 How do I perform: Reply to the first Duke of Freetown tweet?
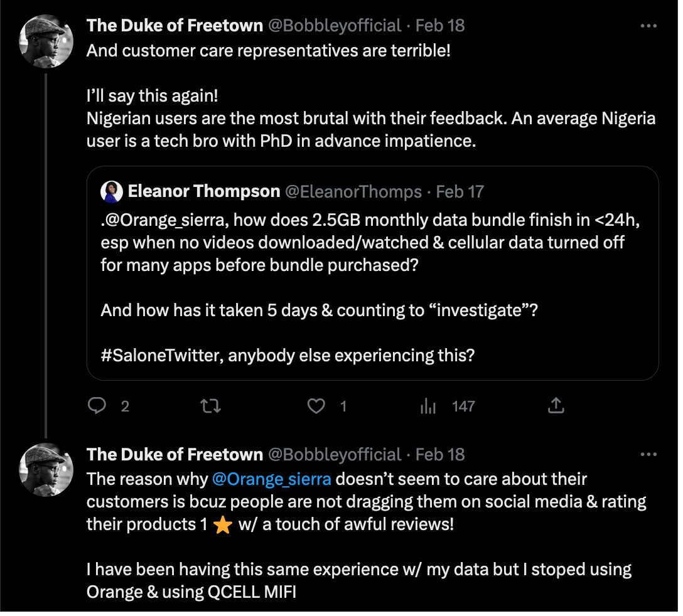[97, 406]
